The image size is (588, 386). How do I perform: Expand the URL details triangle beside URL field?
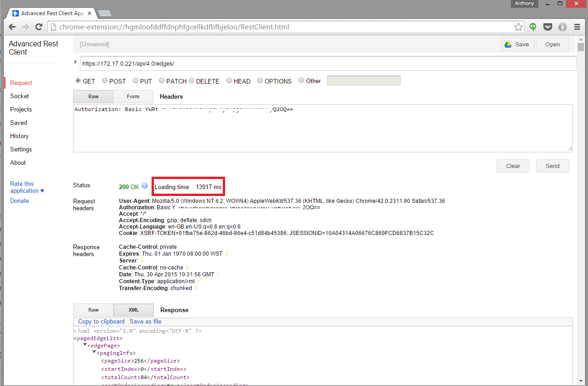[x=76, y=62]
